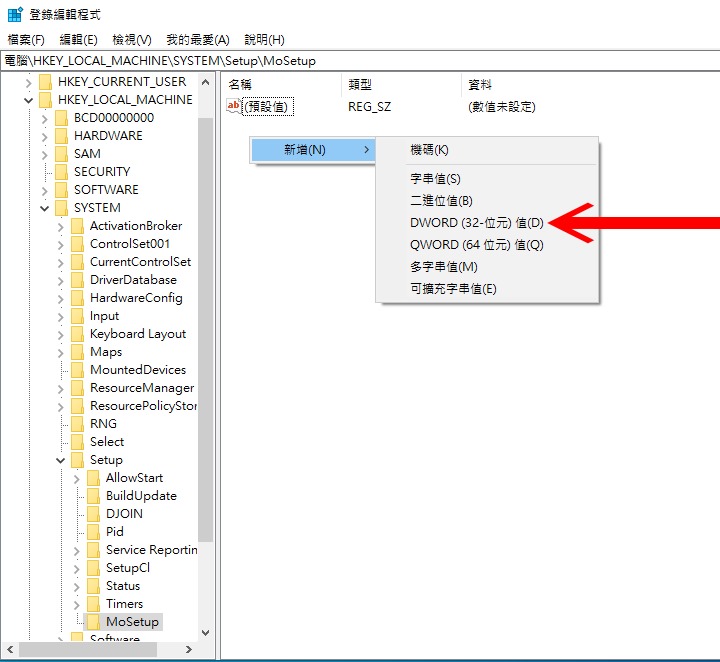This screenshot has height=662, width=720.
Task: Expand CurrentControlSet key arrow
Action: pyautogui.click(x=61, y=262)
